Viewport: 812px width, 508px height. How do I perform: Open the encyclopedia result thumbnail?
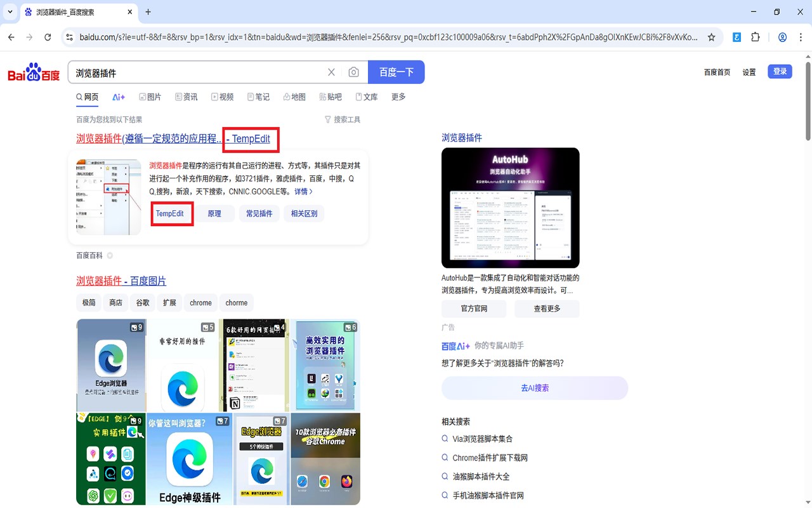[108, 197]
